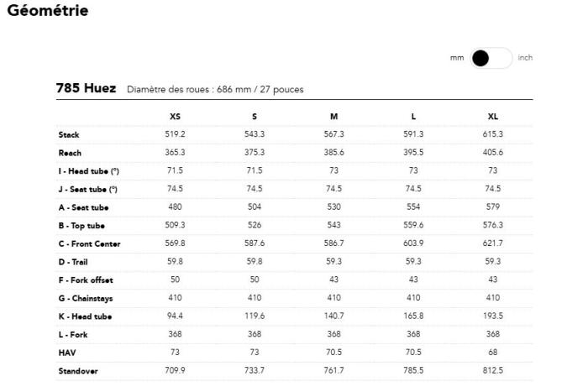The image size is (588, 387).
Task: Click the Stack row label
Action: coord(69,134)
